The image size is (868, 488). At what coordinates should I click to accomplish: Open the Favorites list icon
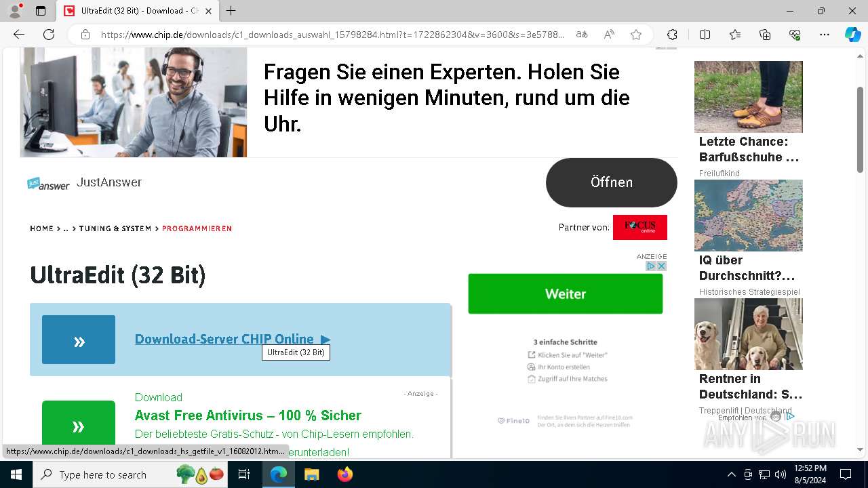coord(735,35)
